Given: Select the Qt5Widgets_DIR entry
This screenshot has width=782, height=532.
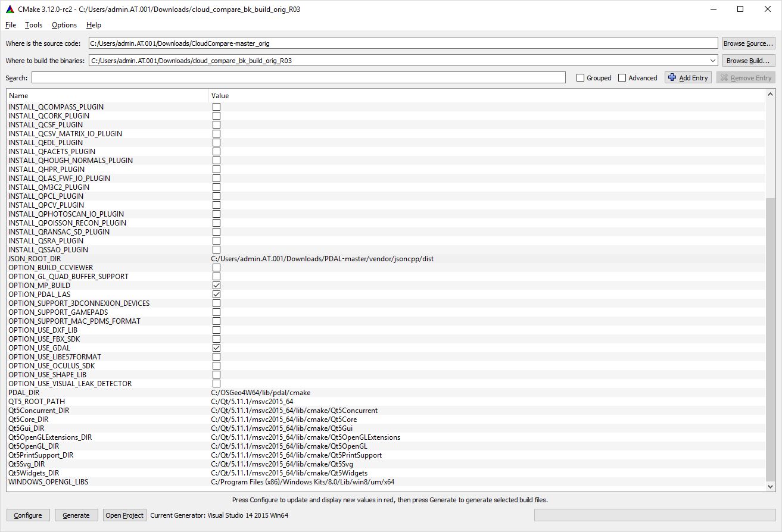Looking at the screenshot, I should coord(33,473).
